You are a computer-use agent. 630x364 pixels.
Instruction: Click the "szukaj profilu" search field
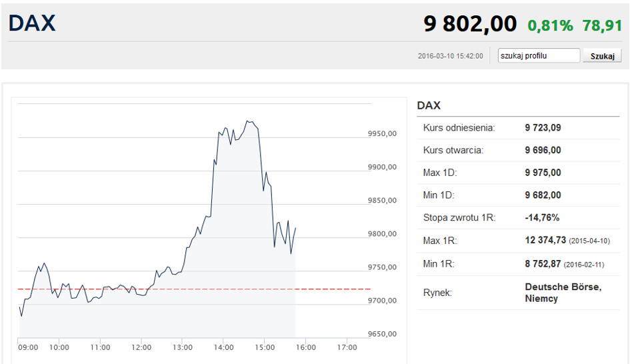point(539,56)
